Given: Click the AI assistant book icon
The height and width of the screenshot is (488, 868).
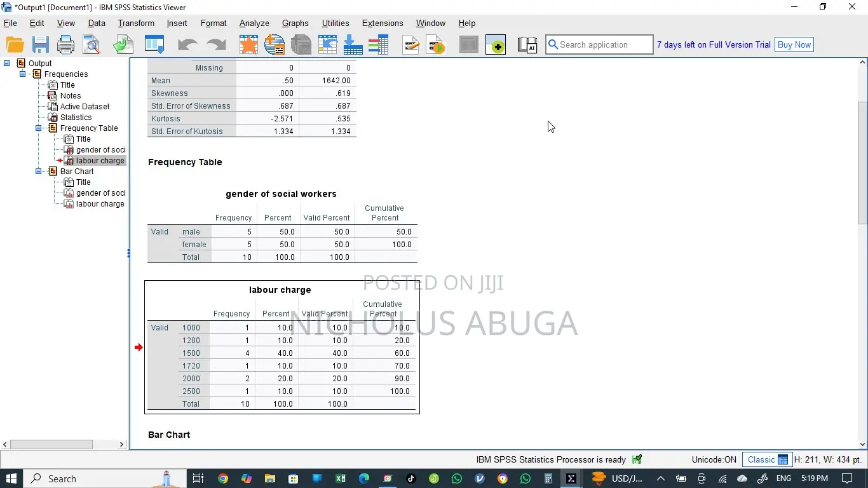Looking at the screenshot, I should tap(527, 45).
